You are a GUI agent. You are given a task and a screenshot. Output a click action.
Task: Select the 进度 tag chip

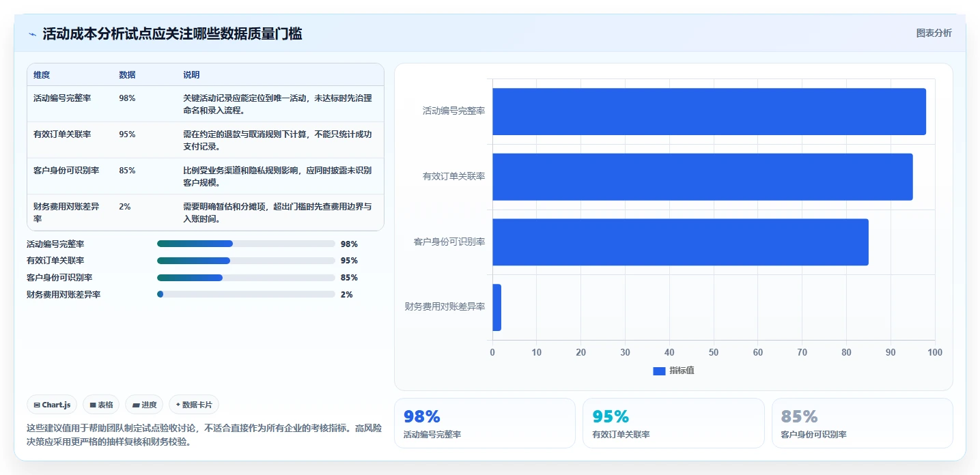[144, 405]
